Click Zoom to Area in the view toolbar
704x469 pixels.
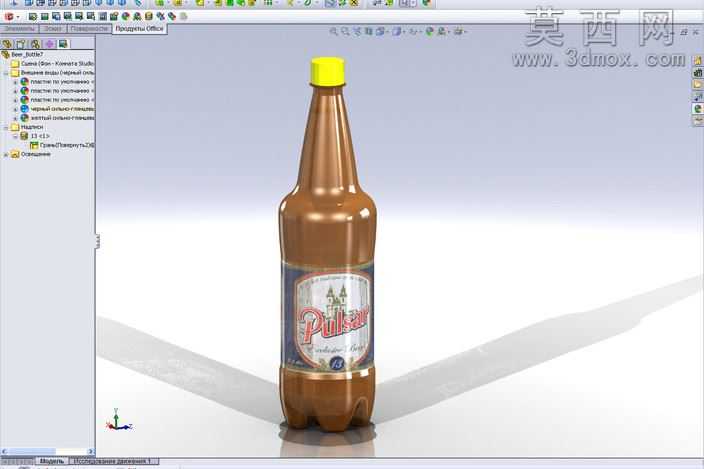(345, 31)
